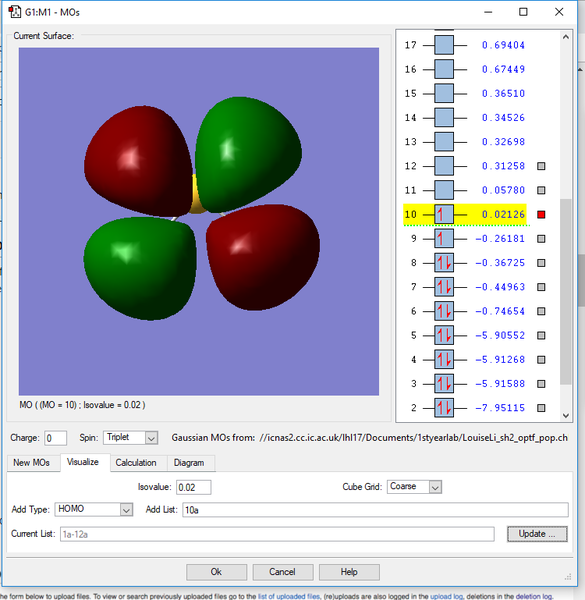Click the MO list scroll down arrow
Viewport: 585px width, 600px height.
tap(566, 416)
